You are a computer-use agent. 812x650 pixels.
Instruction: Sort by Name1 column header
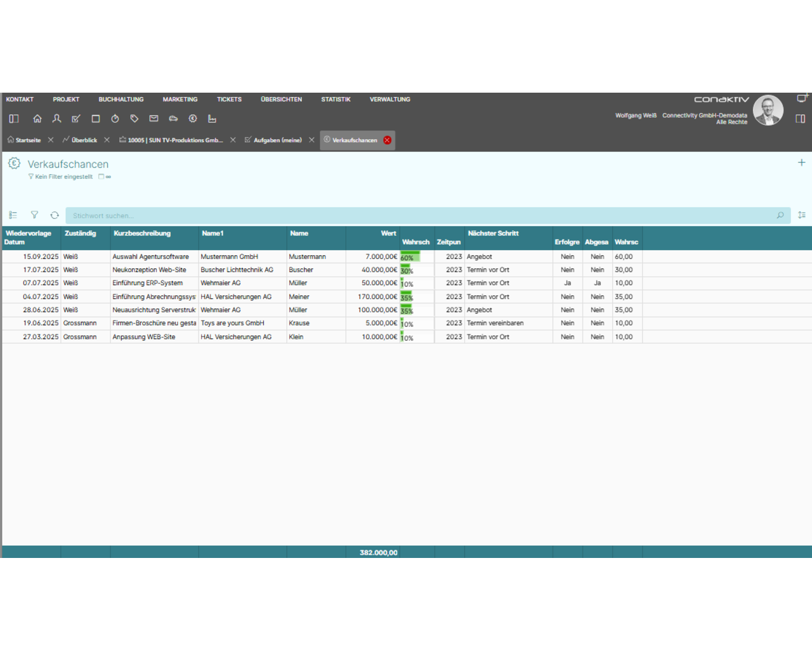point(242,238)
